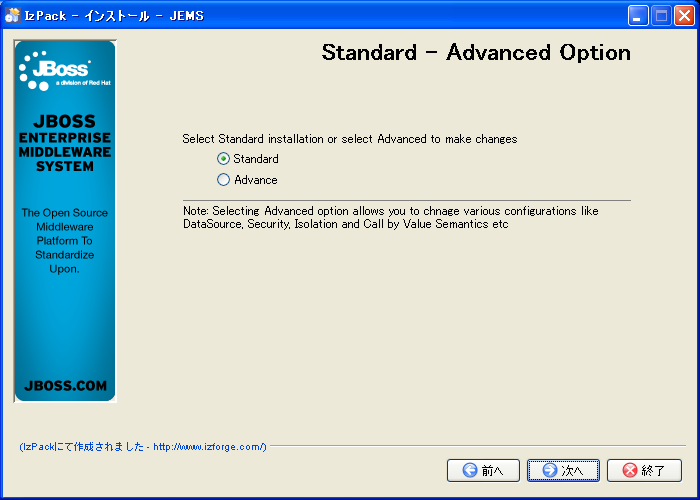Click the blue left arrow icon on 前へ
700x500 pixels.
pyautogui.click(x=469, y=470)
